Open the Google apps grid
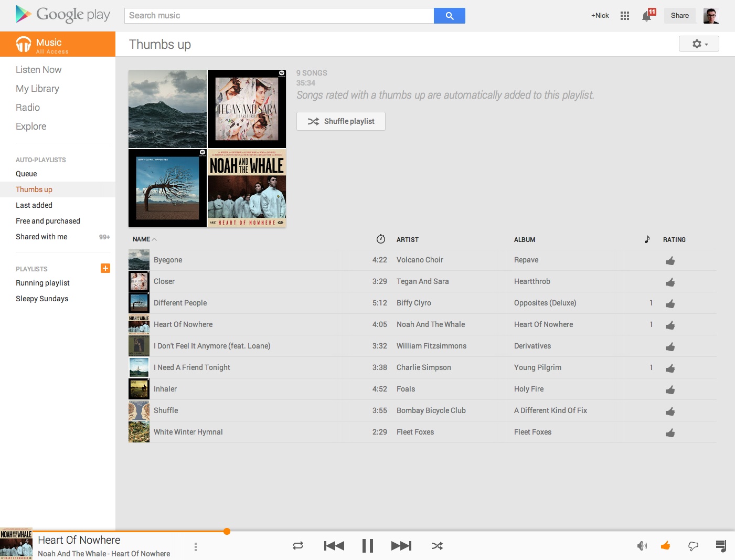Viewport: 735px width, 560px height. tap(624, 16)
